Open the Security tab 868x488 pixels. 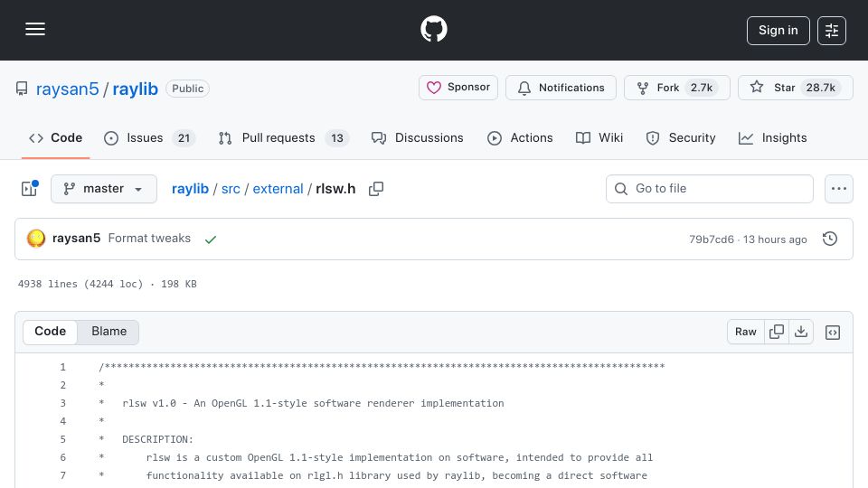(x=681, y=137)
